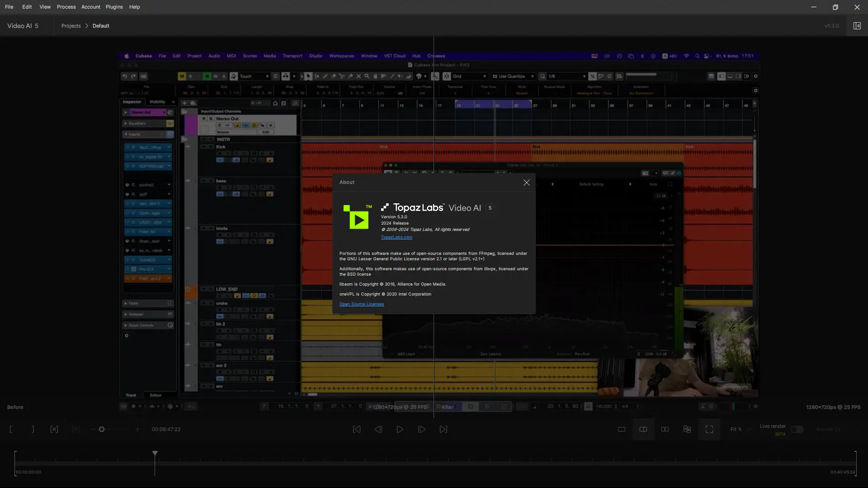
Task: Step forward one frame
Action: click(x=422, y=429)
